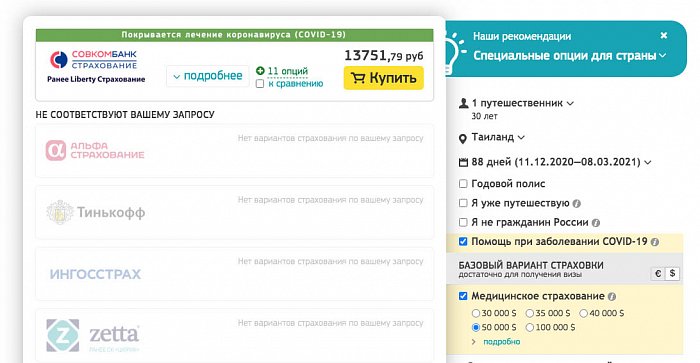Enable the 'Годовой полис' checkbox
The image size is (700, 363).
(463, 184)
